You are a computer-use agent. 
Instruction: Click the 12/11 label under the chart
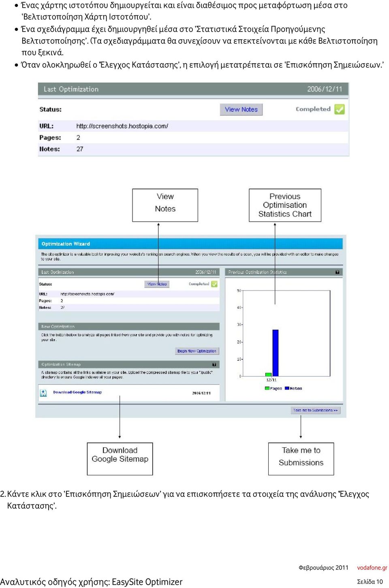271,380
